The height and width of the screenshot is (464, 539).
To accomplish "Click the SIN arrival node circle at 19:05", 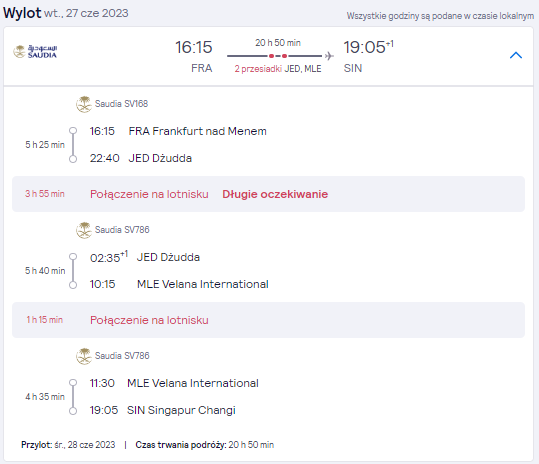I will tap(73, 411).
